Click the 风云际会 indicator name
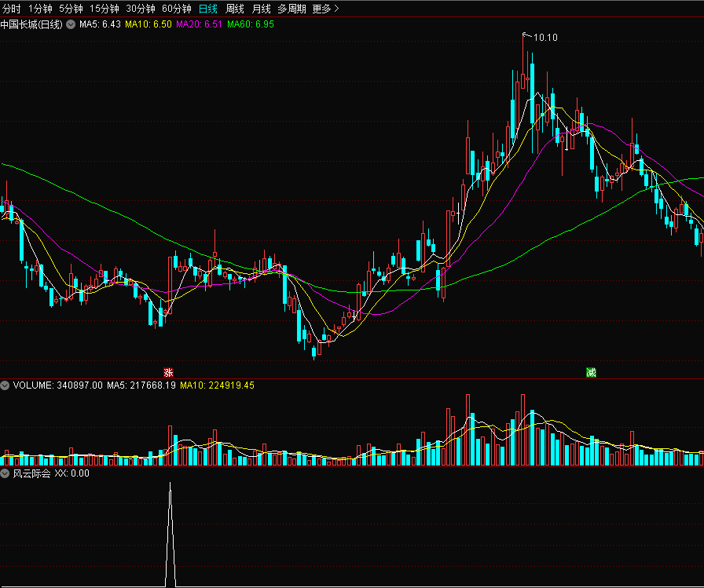 tap(31, 473)
